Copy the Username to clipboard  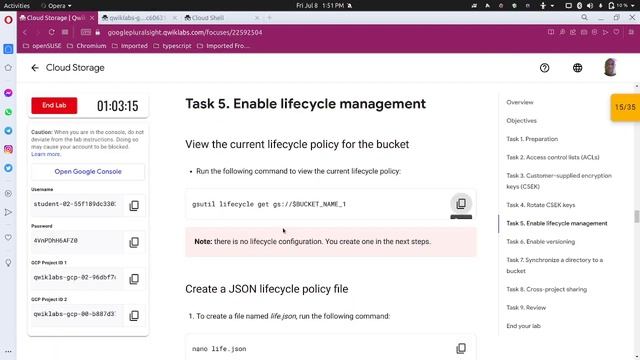[x=134, y=205]
